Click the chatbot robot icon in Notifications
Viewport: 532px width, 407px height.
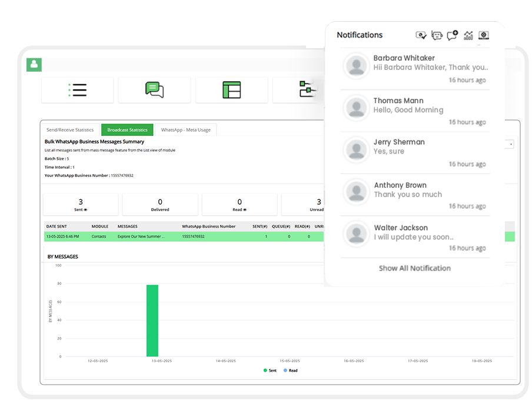tap(437, 35)
